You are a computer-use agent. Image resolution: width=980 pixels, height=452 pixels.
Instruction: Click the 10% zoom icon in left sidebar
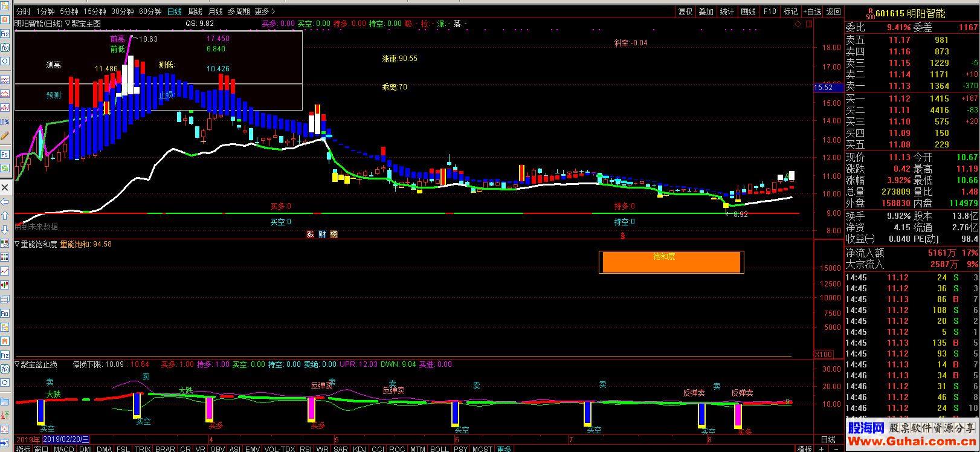click(x=5, y=121)
